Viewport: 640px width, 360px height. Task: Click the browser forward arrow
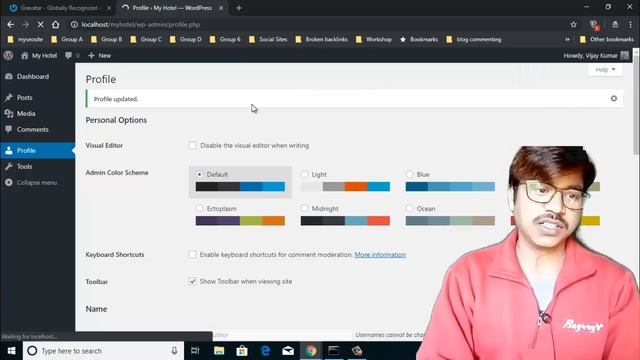click(25, 24)
